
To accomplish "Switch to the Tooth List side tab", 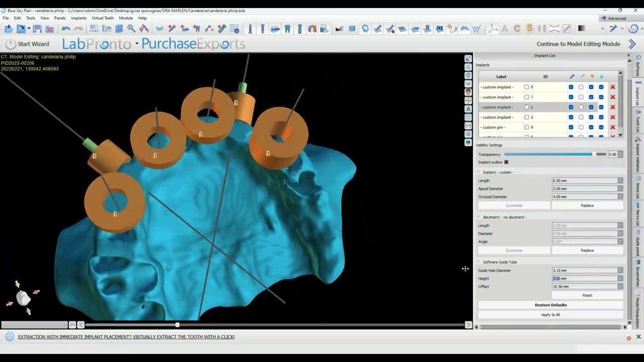I will tap(638, 123).
